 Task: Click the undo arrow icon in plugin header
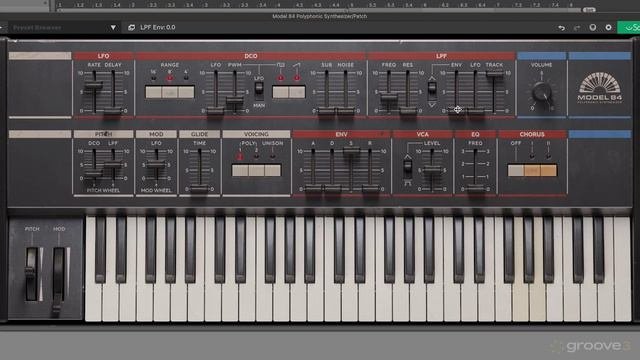tap(562, 28)
